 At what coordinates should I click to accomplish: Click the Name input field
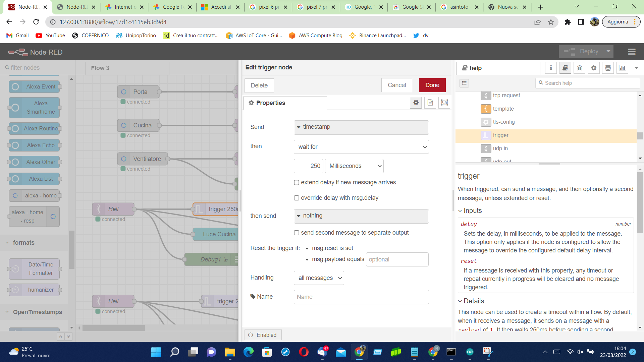(x=361, y=297)
